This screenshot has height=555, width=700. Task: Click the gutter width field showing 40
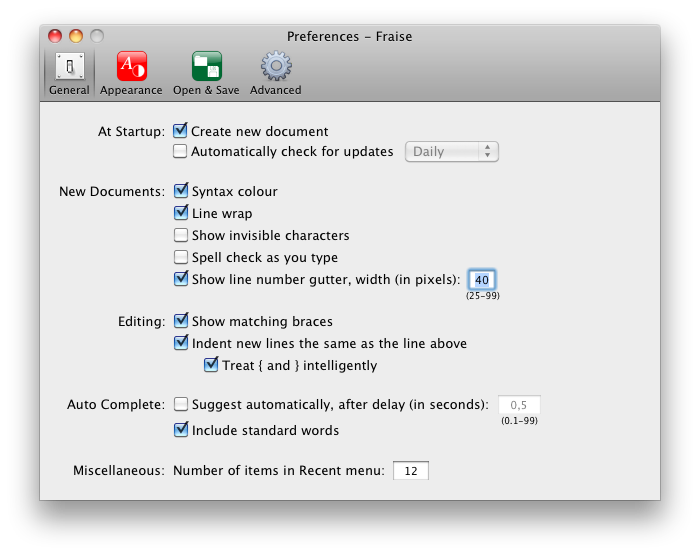(x=482, y=280)
